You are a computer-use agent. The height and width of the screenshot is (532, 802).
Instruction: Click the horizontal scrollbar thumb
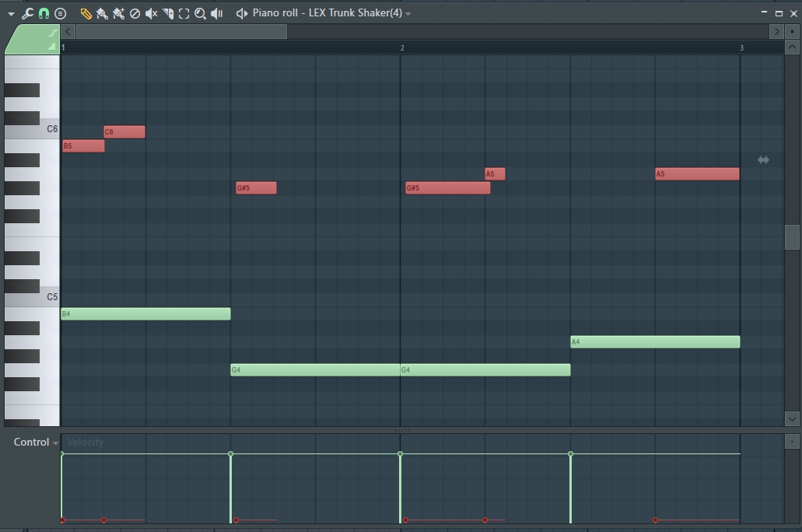tap(181, 32)
